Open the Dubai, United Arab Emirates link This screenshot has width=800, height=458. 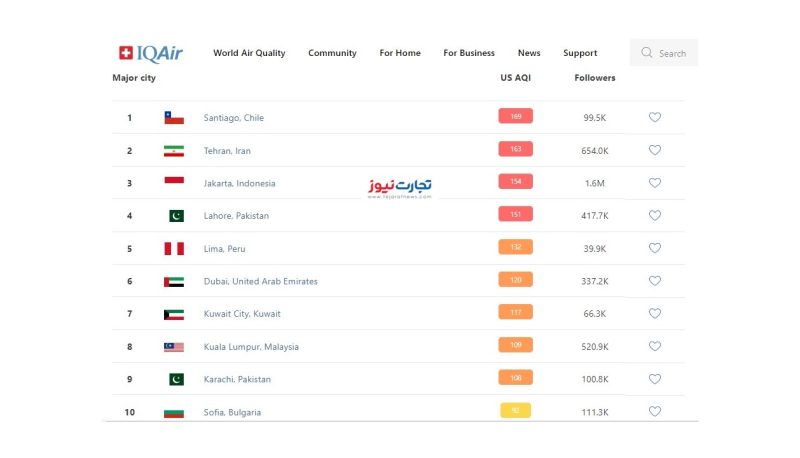(261, 282)
